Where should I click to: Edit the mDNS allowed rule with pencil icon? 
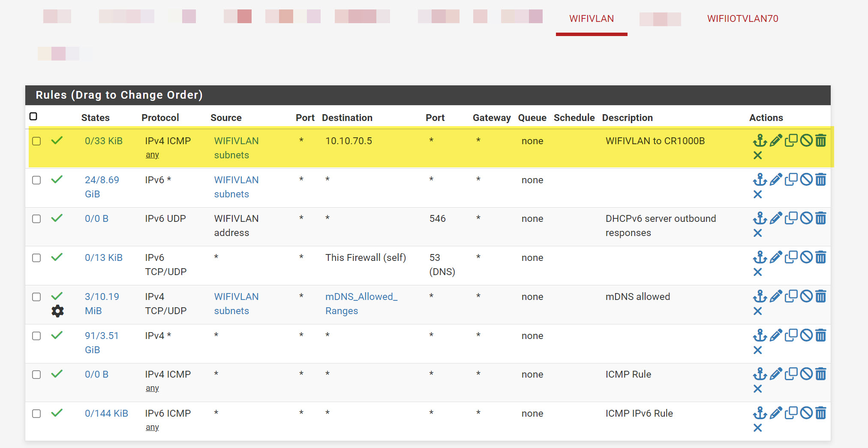tap(775, 296)
